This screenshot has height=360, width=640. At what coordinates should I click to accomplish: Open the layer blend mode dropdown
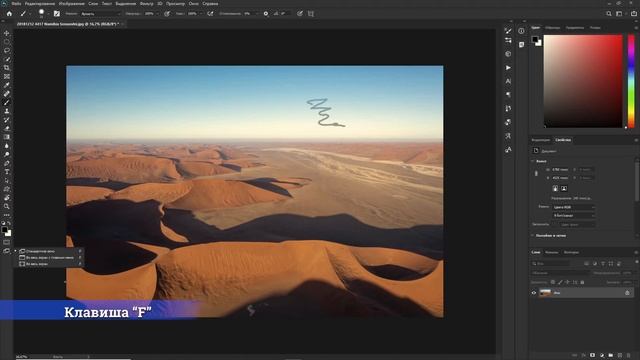(x=560, y=273)
